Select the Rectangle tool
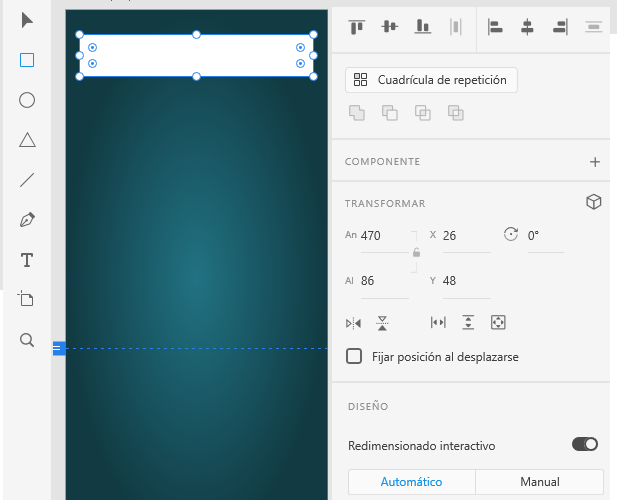The height and width of the screenshot is (500, 617). pos(27,60)
